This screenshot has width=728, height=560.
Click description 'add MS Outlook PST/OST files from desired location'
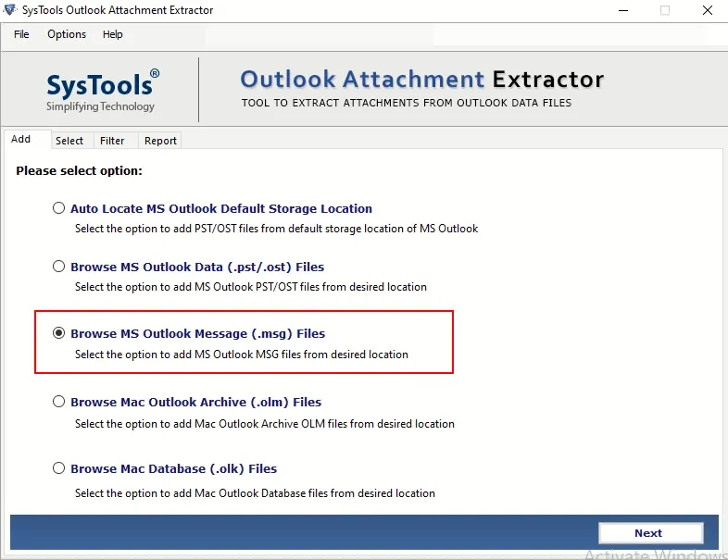pos(251,287)
